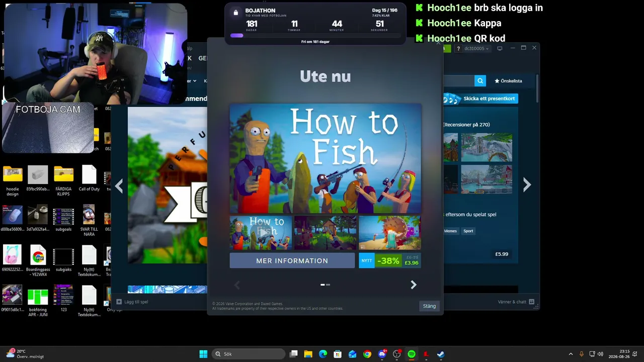Click the Memes tag in Steam store

pos(450,231)
